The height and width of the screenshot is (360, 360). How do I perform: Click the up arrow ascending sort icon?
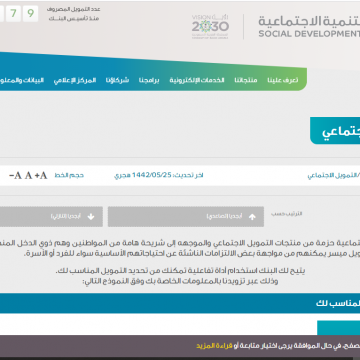[252, 217]
